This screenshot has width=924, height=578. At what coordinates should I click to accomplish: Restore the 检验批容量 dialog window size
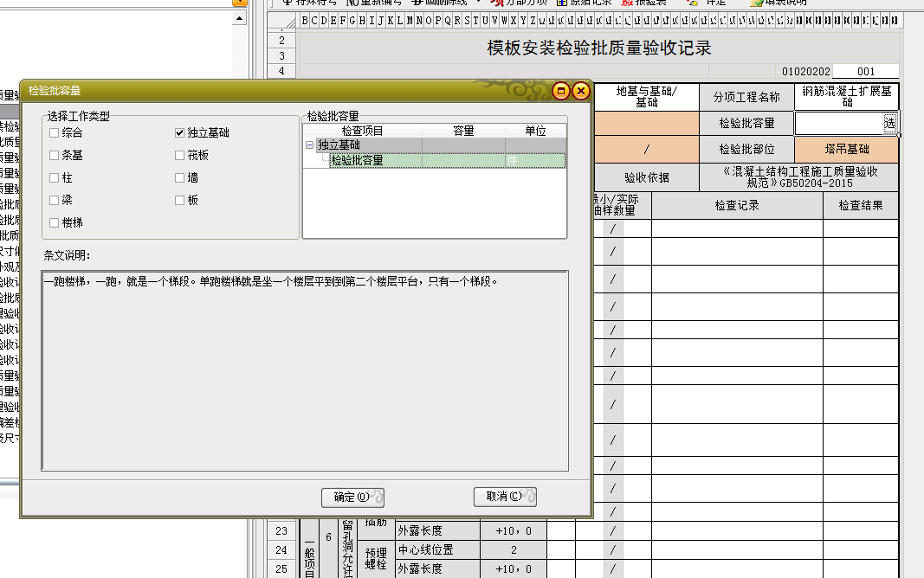561,91
